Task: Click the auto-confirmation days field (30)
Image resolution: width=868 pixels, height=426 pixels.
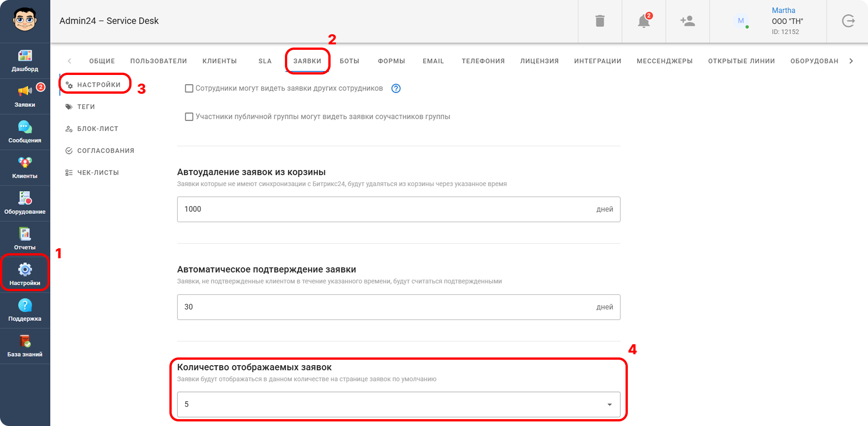Action: (x=399, y=307)
